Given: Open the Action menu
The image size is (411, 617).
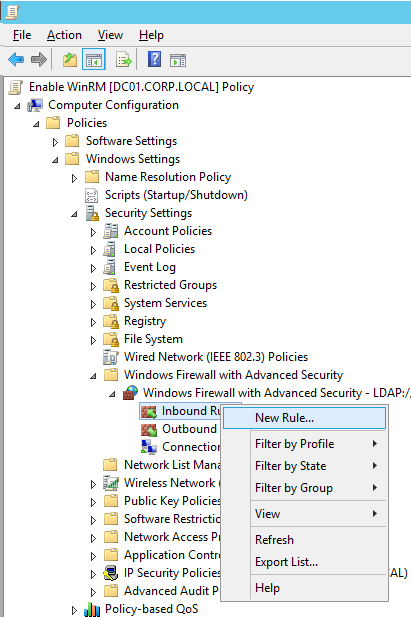Looking at the screenshot, I should coord(64,35).
